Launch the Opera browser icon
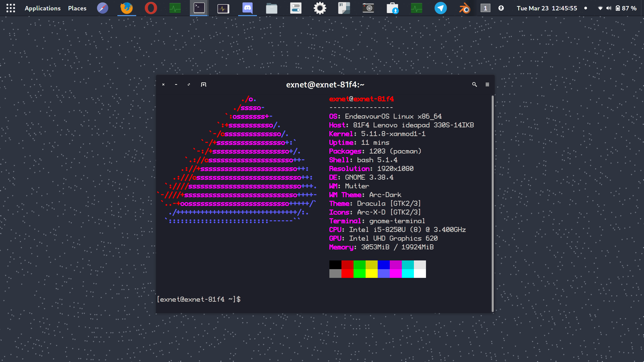644x362 pixels. [x=151, y=8]
